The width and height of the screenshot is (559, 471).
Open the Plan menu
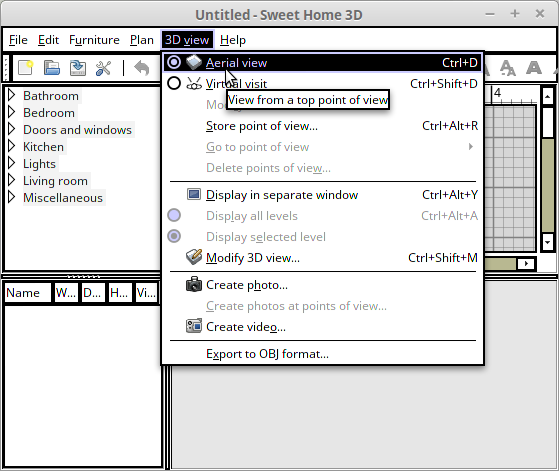pyautogui.click(x=142, y=40)
